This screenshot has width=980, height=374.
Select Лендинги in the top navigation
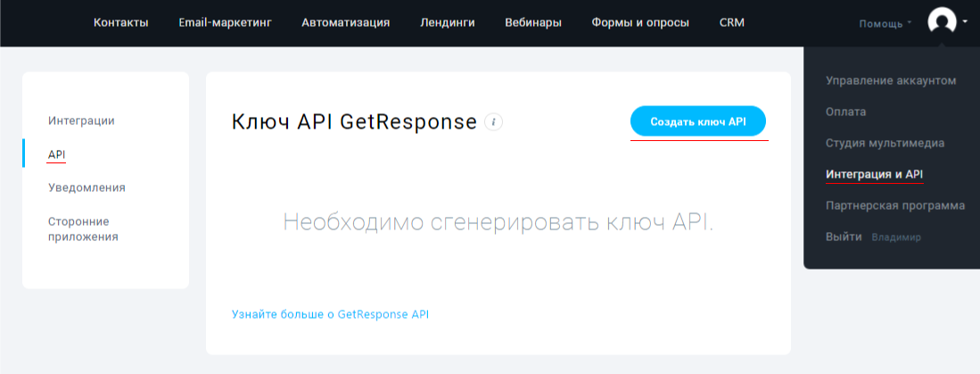click(x=448, y=23)
